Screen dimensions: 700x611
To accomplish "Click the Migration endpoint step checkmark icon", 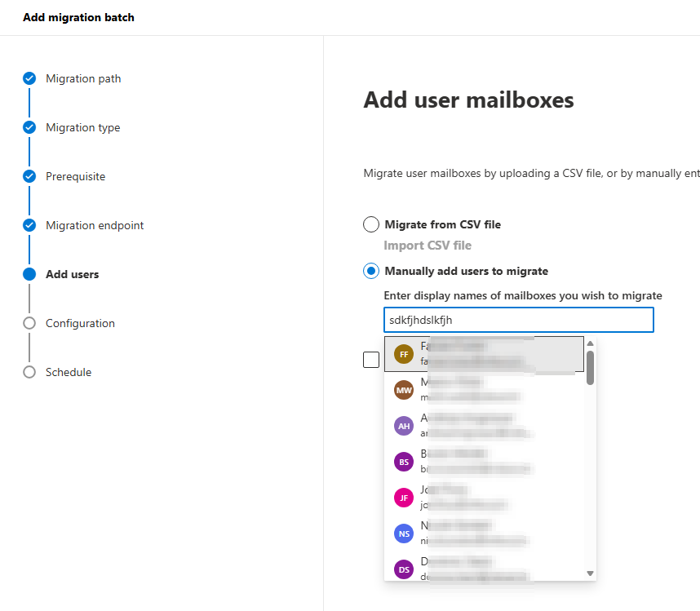I will [29, 225].
